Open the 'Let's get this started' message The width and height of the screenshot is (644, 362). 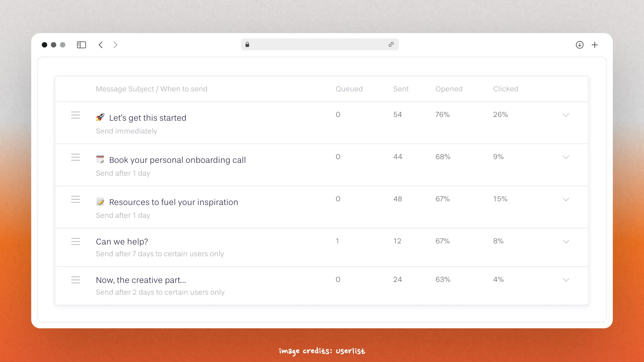click(x=148, y=117)
